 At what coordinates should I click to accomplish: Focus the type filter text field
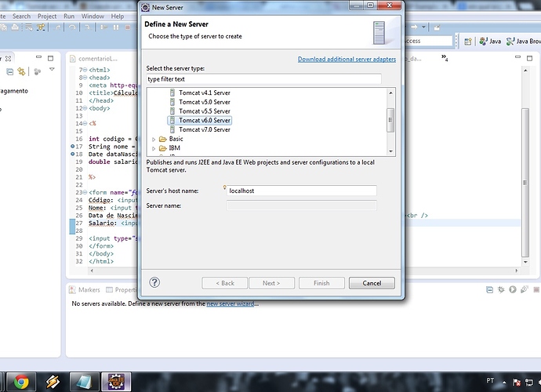(263, 79)
